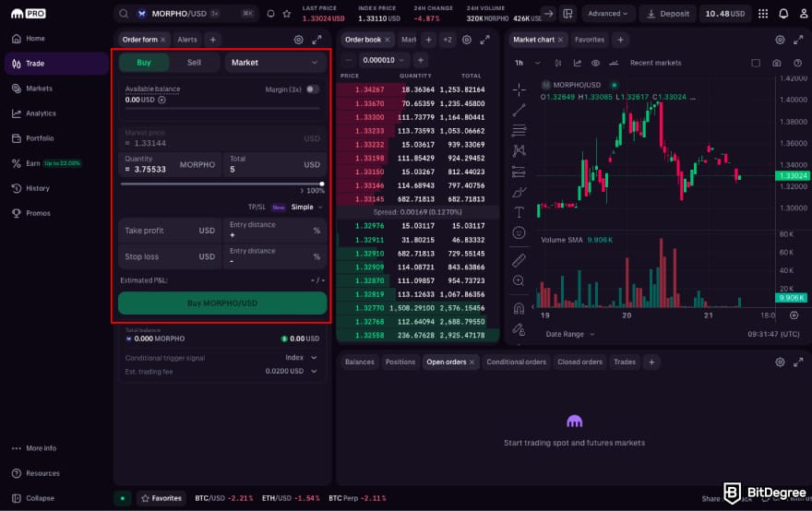Adjust the order amount percentage slider

click(221, 184)
